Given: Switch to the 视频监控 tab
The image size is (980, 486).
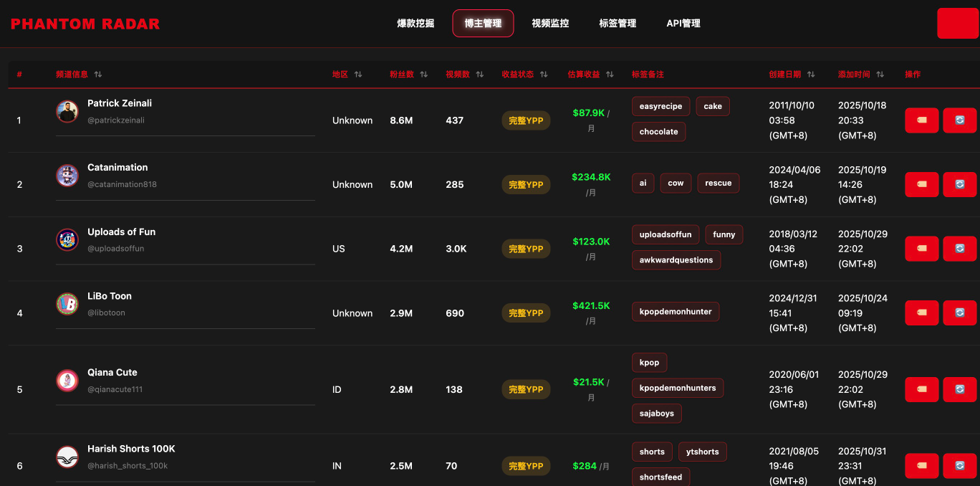Looking at the screenshot, I should point(550,23).
